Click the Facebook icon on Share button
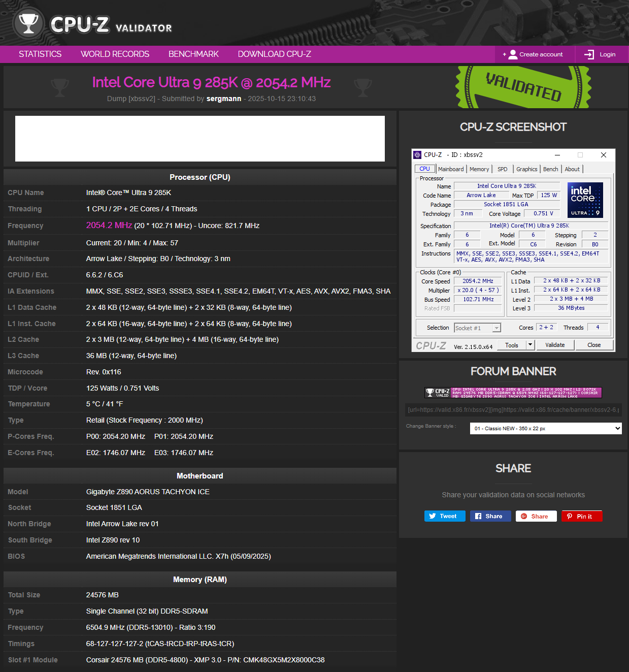 point(479,516)
